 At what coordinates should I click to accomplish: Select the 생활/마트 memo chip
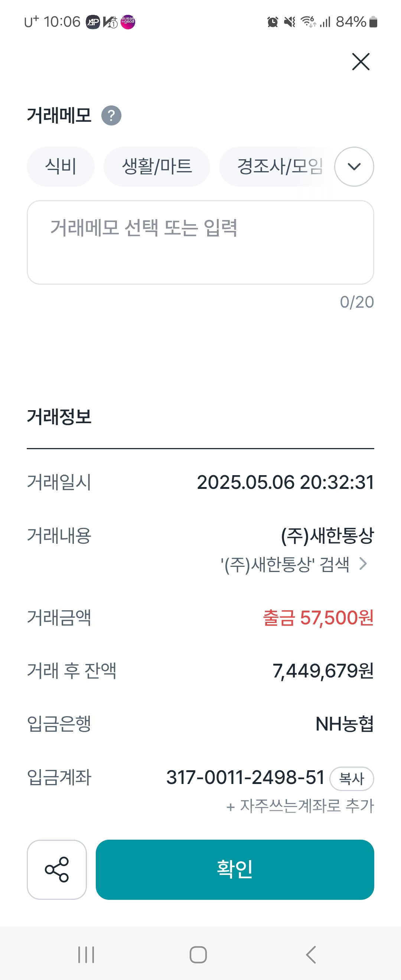coord(156,167)
